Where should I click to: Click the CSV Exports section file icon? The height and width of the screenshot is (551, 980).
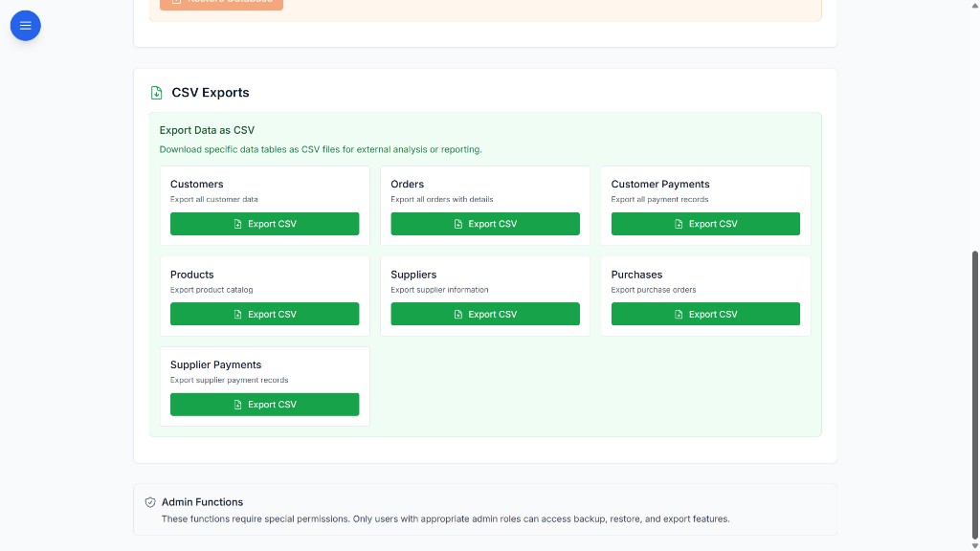click(156, 93)
